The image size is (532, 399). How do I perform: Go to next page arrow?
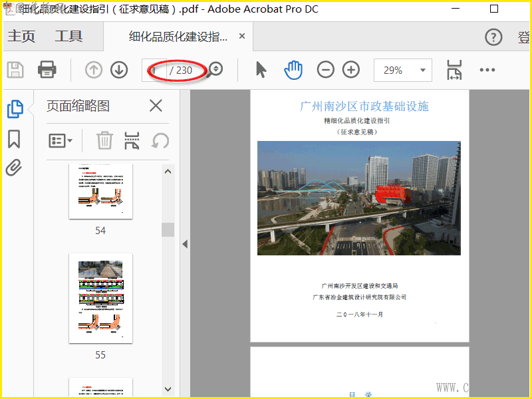119,70
